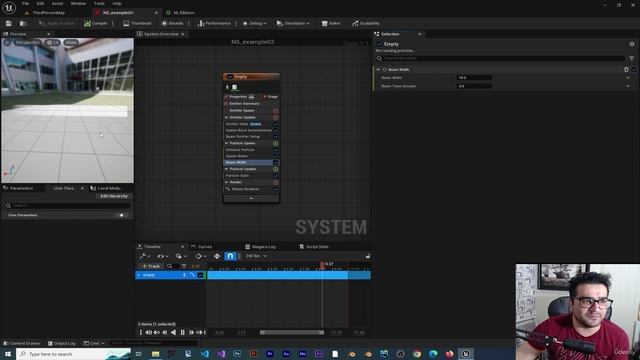Switch to the M_Ribbon tab
640x360 pixels.
pyautogui.click(x=183, y=13)
